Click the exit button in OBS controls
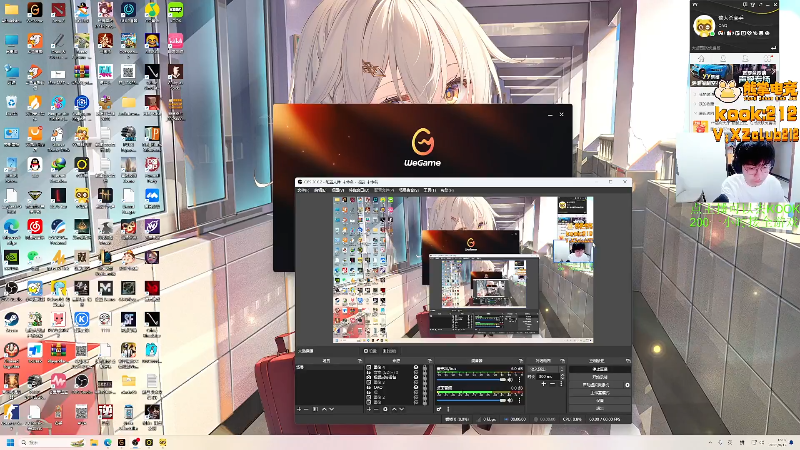800x450 pixels. point(599,408)
